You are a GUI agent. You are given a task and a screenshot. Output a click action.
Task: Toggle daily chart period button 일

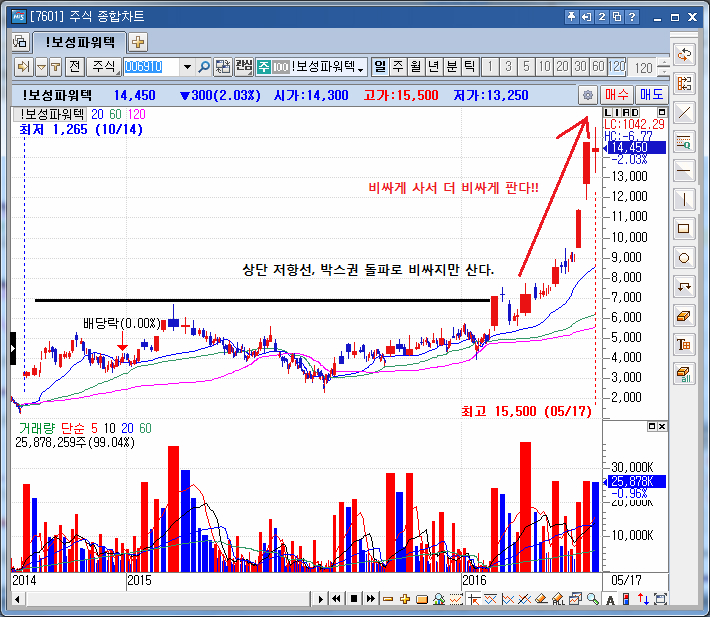[x=380, y=67]
